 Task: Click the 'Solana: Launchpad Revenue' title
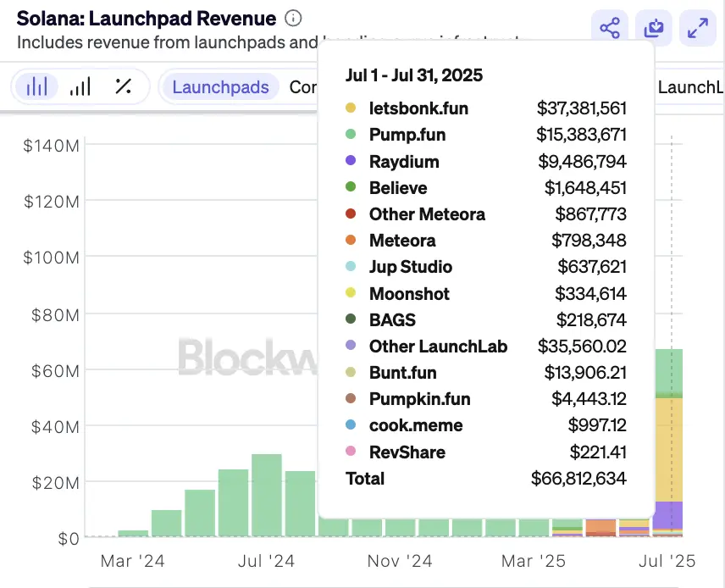coord(146,19)
